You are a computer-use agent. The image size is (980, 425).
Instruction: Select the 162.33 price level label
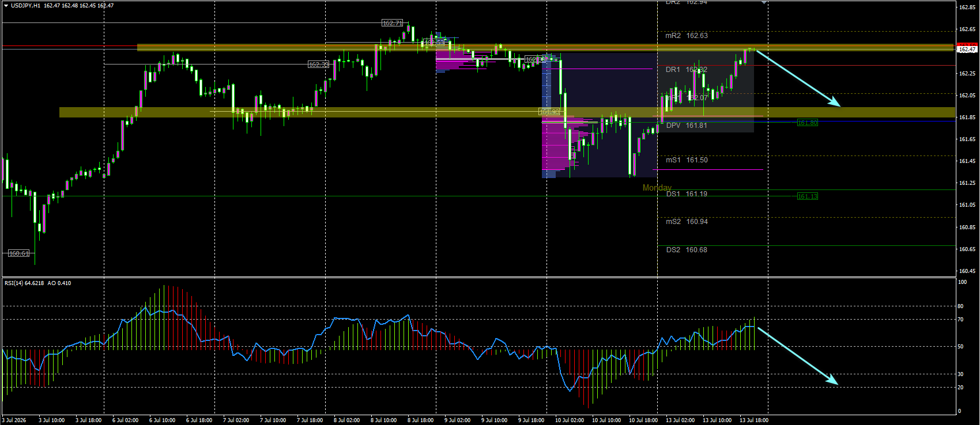tap(318, 64)
